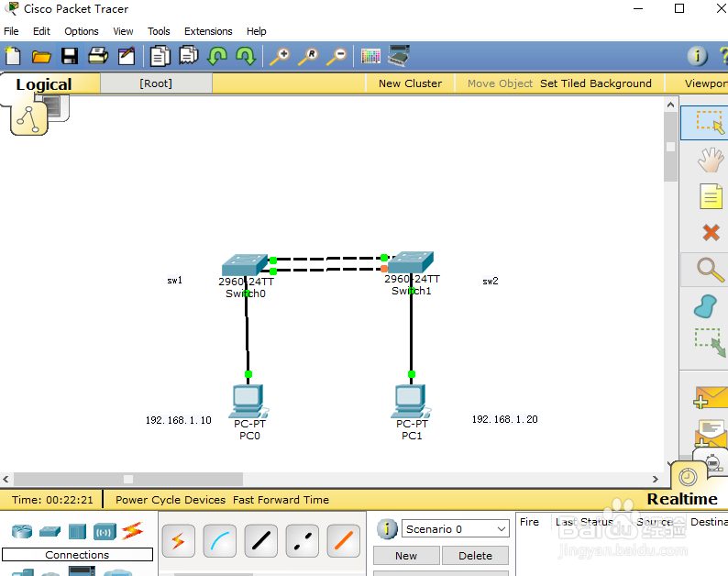728x576 pixels.
Task: Open the Edit menu
Action: (x=41, y=31)
